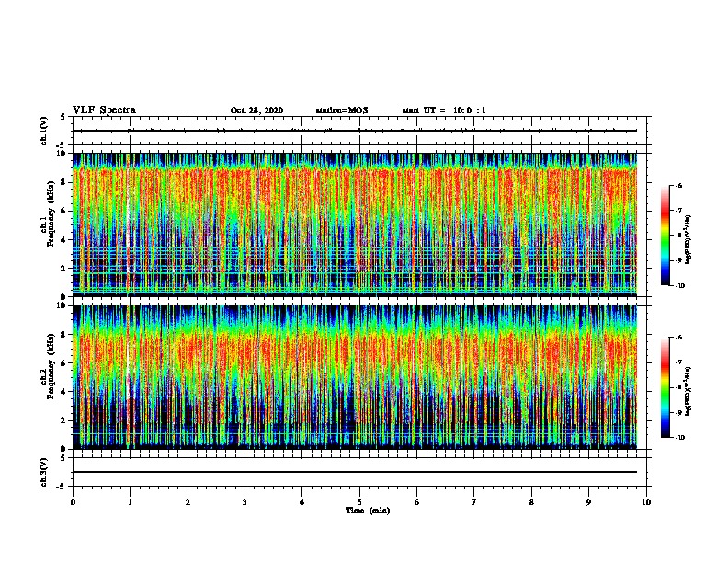Click time axis tick label '9'
Image resolution: width=728 pixels, height=563 pixels.
tap(588, 502)
